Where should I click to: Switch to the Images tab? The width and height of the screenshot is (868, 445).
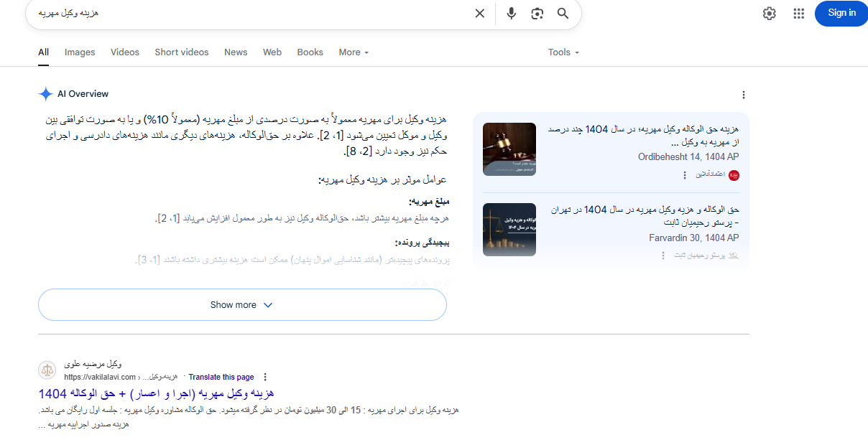(x=80, y=52)
